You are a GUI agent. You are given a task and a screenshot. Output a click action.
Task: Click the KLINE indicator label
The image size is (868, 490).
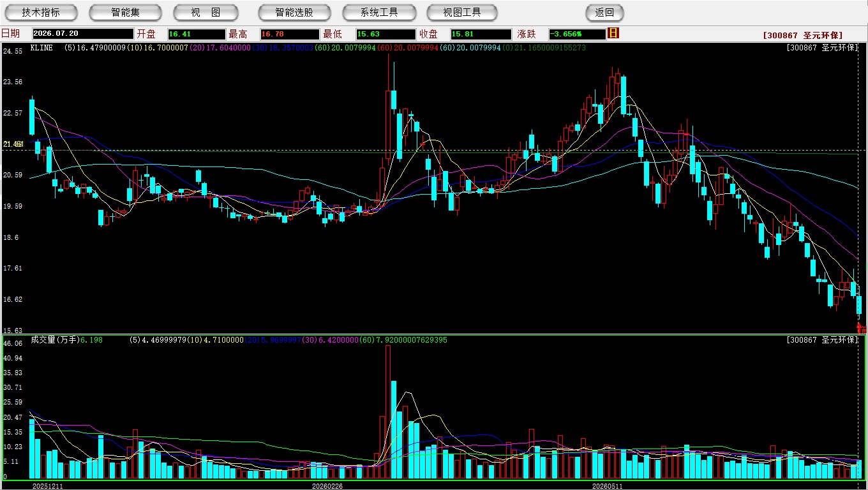[41, 48]
